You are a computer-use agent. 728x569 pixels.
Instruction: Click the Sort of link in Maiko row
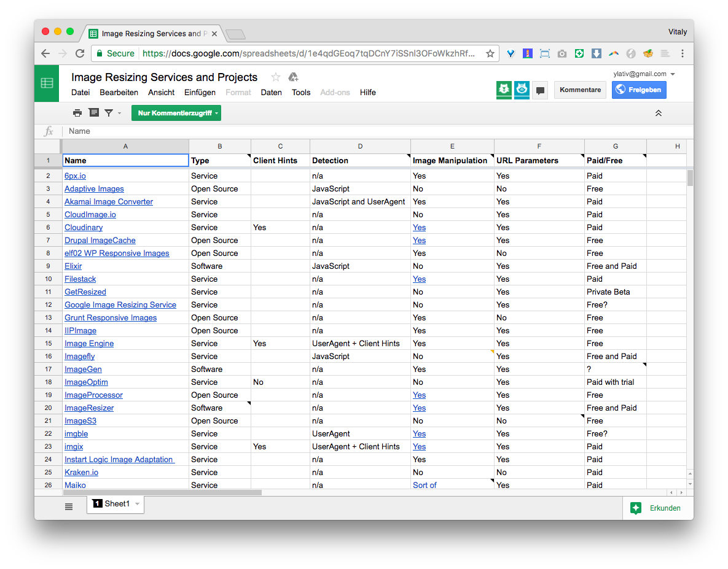pos(425,485)
